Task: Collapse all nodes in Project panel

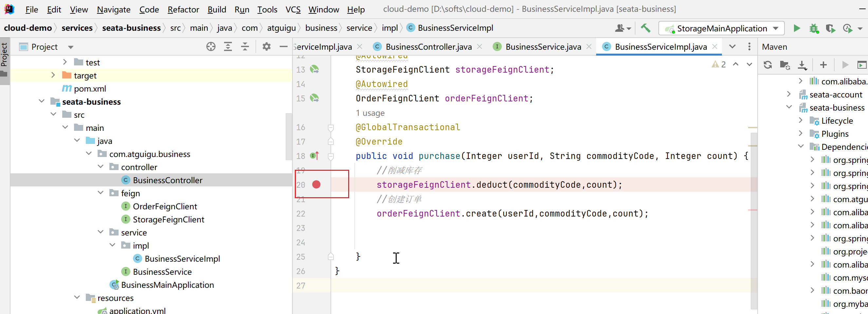Action: [x=245, y=47]
